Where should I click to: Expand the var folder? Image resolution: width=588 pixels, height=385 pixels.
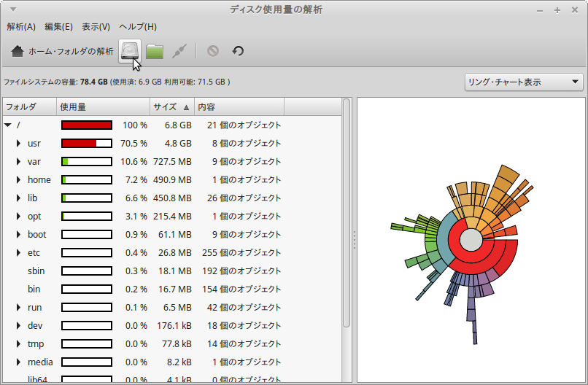[18, 162]
